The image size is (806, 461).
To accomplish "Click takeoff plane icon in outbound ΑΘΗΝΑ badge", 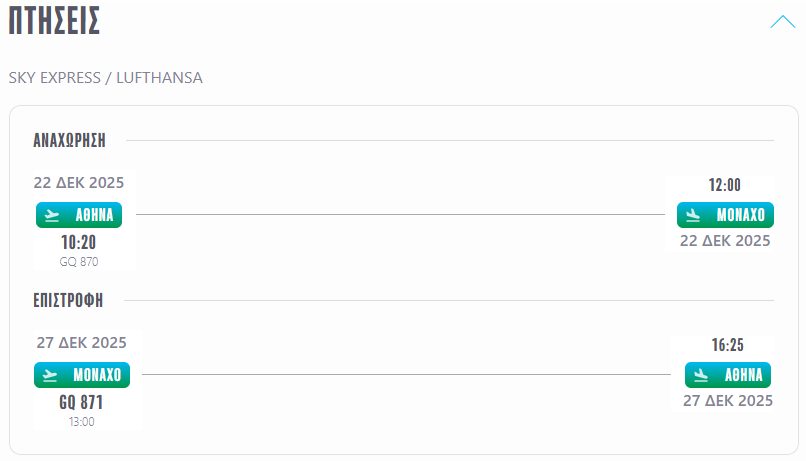I will 54,215.
